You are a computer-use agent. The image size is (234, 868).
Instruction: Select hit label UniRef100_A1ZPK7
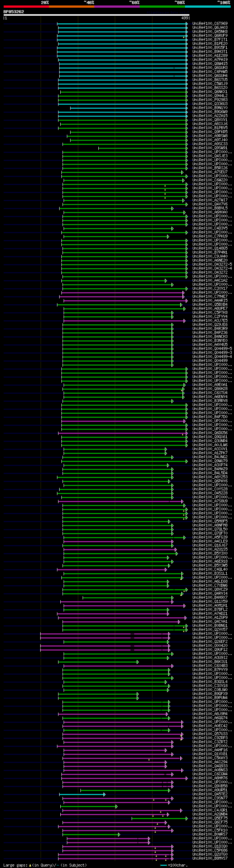210,453
